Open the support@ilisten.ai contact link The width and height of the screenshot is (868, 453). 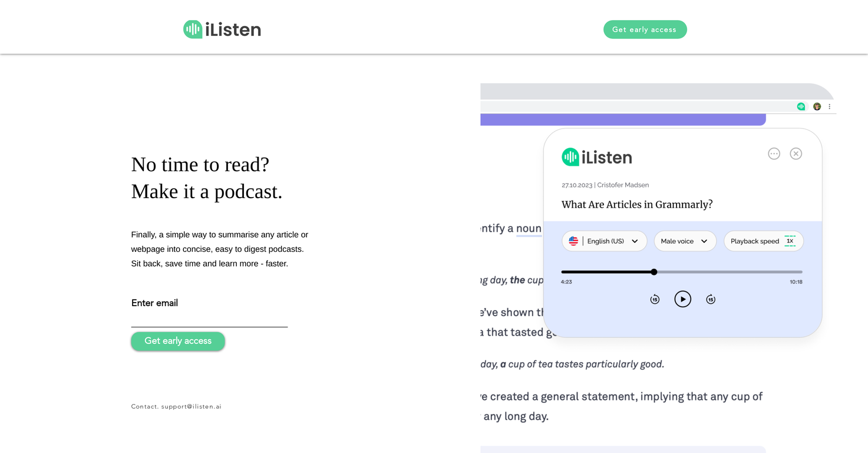pos(192,406)
